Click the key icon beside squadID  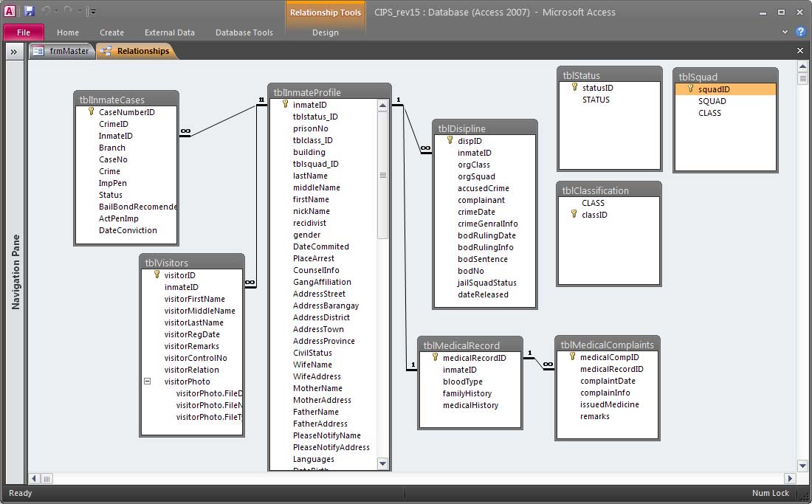pos(690,89)
